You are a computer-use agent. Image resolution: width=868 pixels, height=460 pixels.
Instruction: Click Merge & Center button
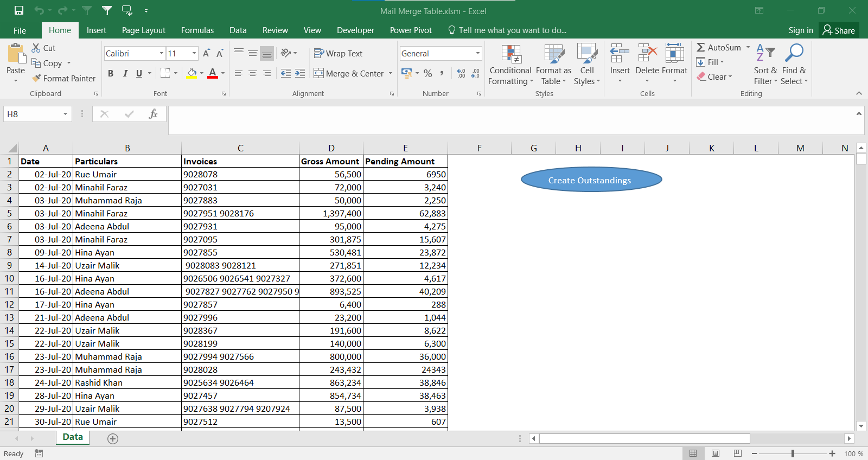tap(349, 73)
